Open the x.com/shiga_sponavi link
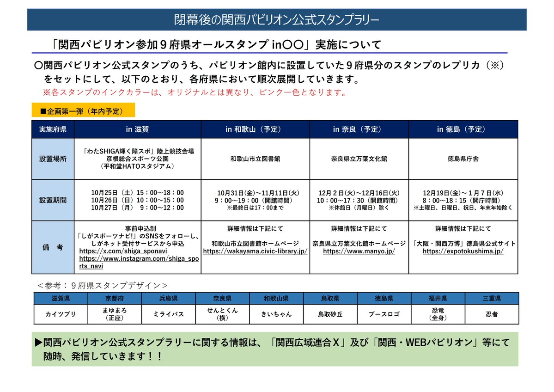 (123, 251)
